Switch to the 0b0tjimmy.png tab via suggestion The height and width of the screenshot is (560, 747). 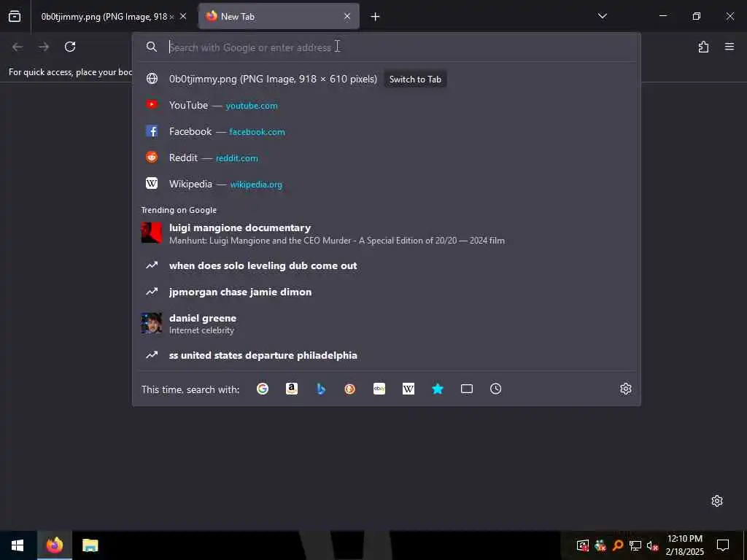click(415, 79)
